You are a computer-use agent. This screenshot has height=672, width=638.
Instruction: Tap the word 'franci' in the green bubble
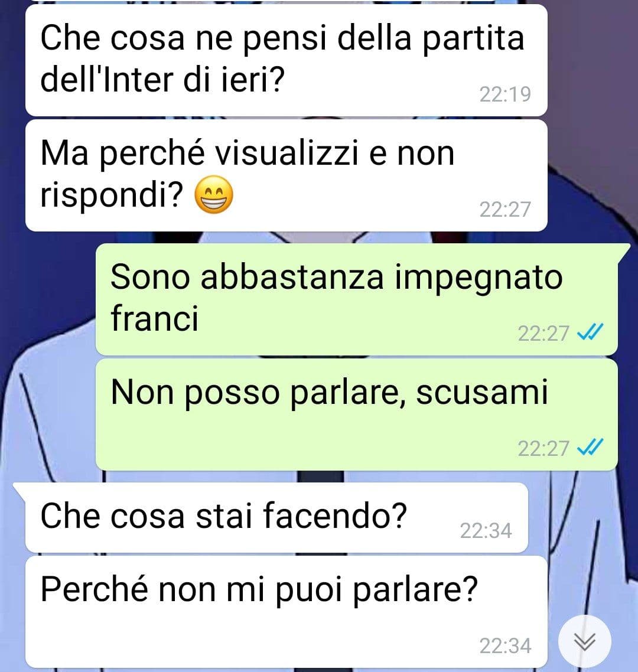155,318
